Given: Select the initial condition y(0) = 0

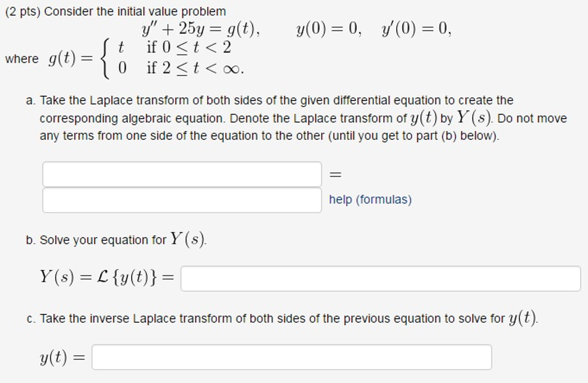Looking at the screenshot, I should click(x=328, y=28).
